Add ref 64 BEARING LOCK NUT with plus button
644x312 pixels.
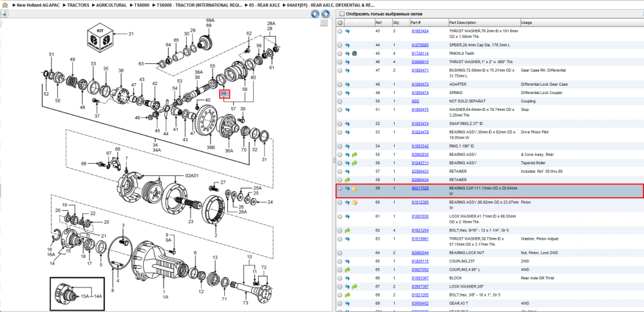pyautogui.click(x=340, y=253)
